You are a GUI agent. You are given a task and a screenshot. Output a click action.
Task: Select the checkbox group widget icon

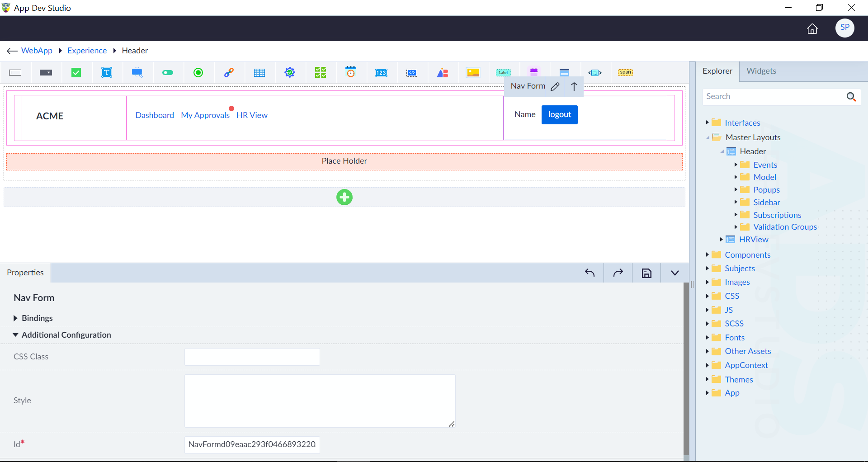(321, 72)
